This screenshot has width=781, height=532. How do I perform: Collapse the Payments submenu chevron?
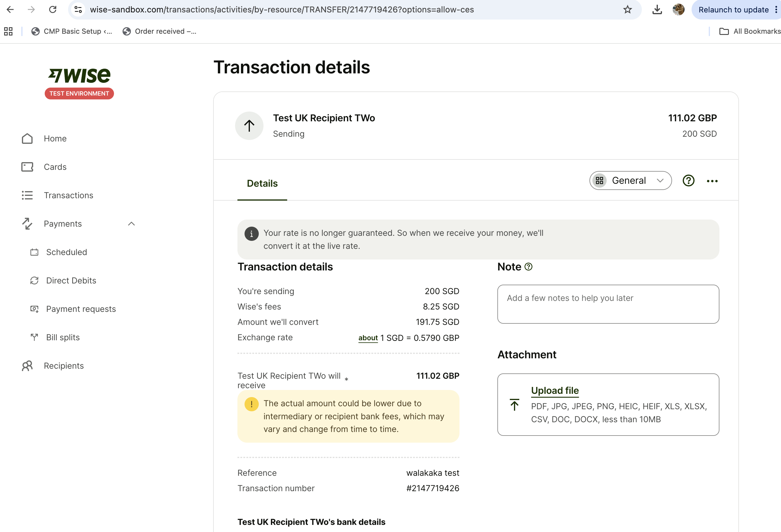[131, 224]
